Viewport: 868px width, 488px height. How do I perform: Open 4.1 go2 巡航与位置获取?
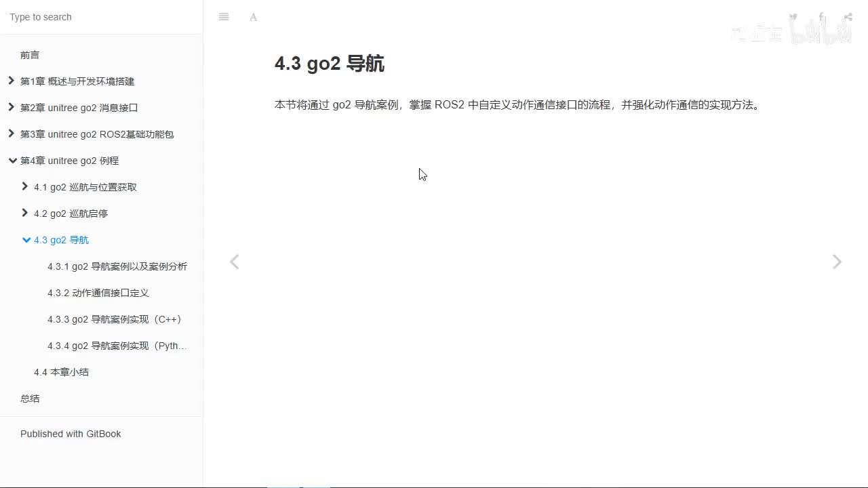[85, 187]
